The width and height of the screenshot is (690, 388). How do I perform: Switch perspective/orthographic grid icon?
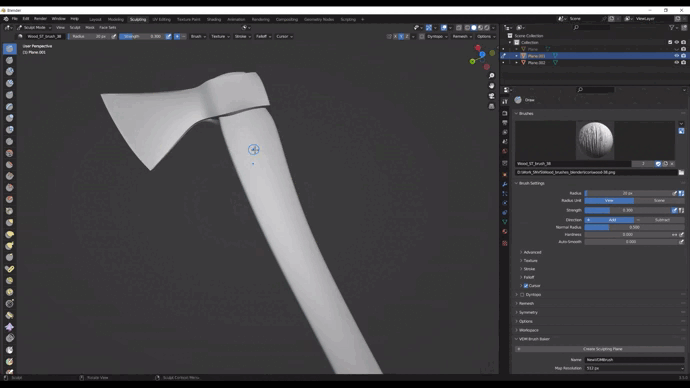tap(492, 106)
